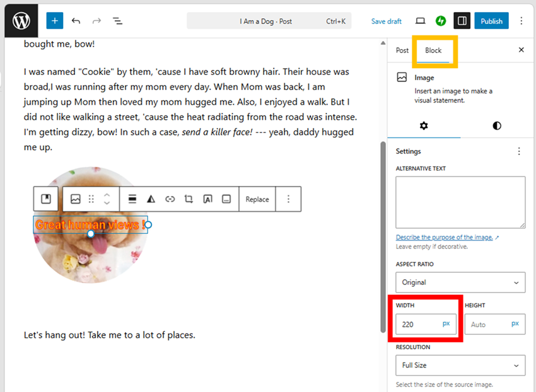Toggle the image caption button
This screenshot has width=536, height=392.
226,199
